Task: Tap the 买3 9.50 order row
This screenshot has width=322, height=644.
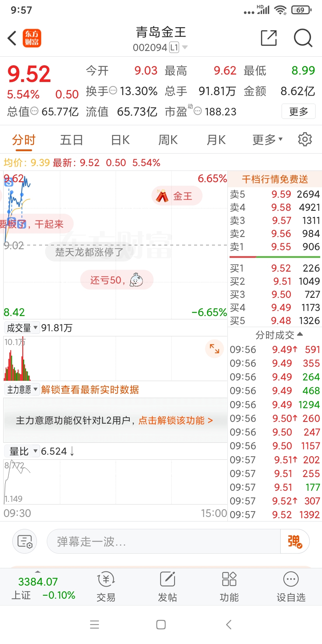Action: tap(275, 294)
